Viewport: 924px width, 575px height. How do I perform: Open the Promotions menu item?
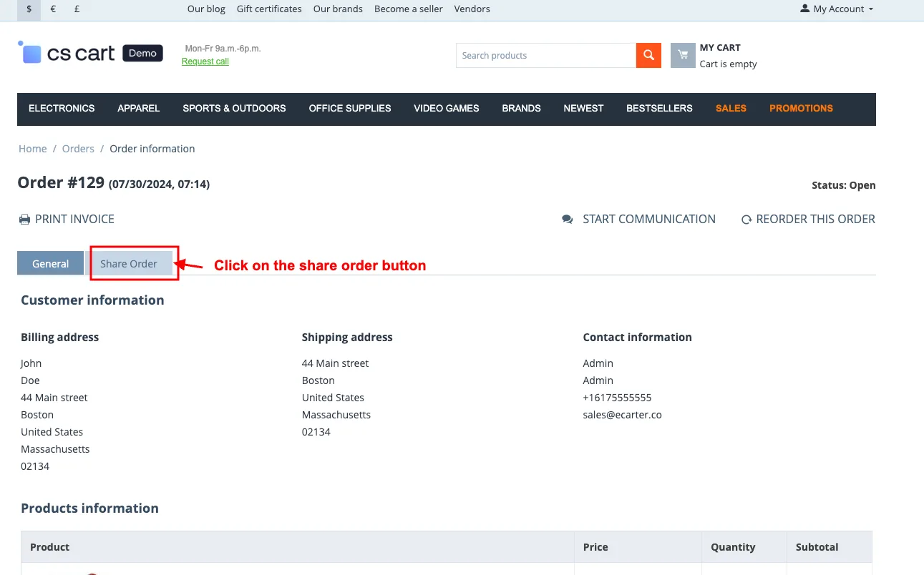pos(801,108)
